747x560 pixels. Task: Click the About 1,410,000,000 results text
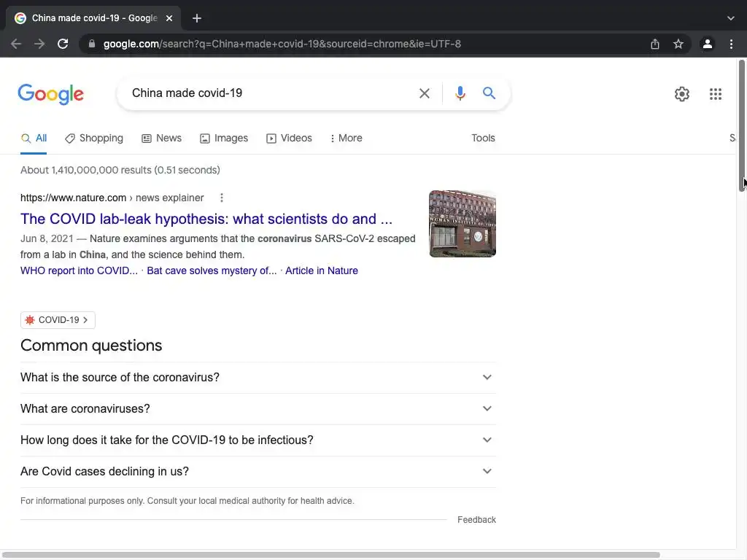[120, 170]
